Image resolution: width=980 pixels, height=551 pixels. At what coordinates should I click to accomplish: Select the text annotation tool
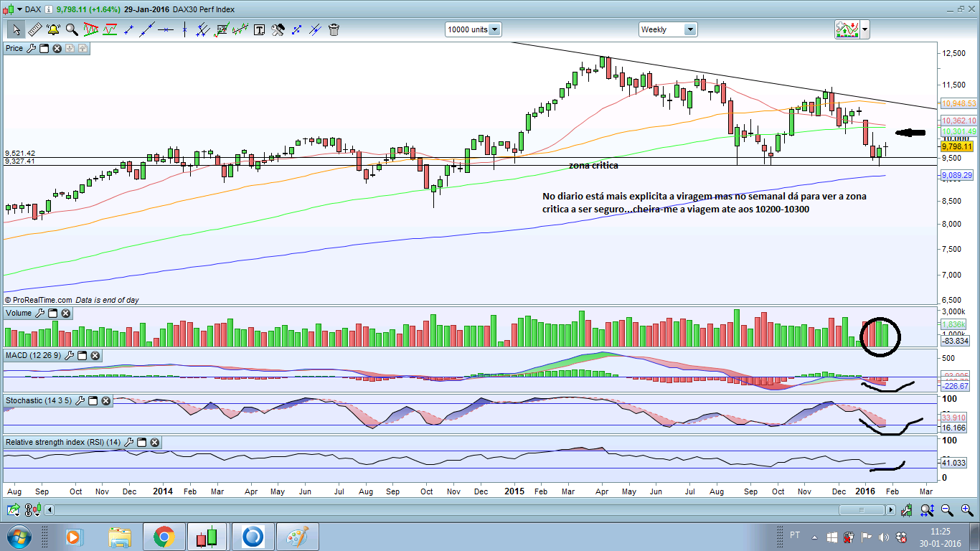tap(259, 29)
